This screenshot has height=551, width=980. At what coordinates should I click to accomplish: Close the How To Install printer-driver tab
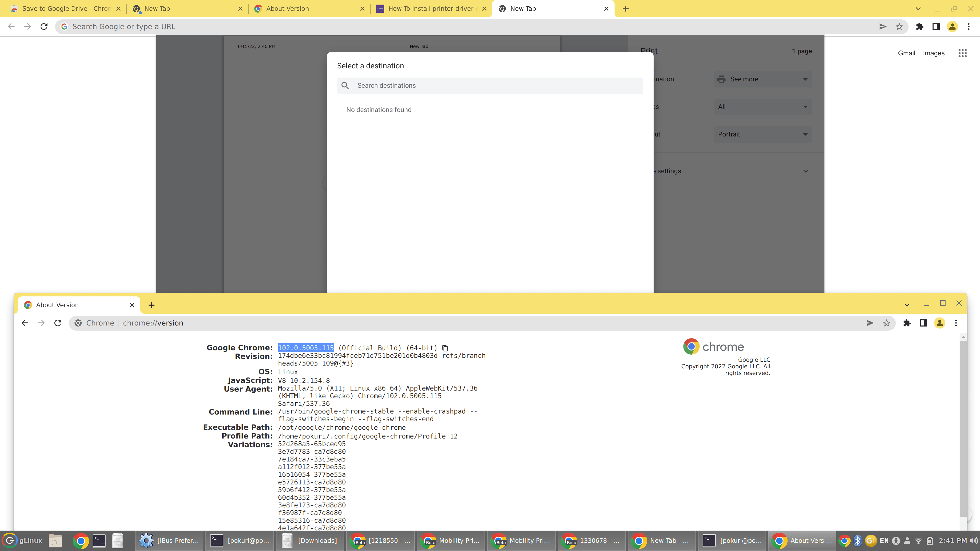coord(484,9)
